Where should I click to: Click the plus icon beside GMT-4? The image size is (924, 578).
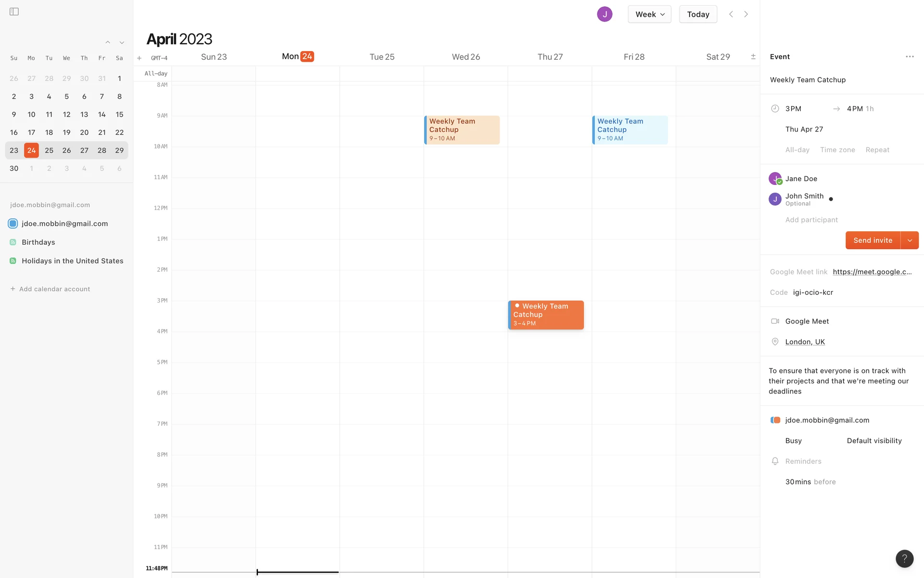tap(139, 58)
